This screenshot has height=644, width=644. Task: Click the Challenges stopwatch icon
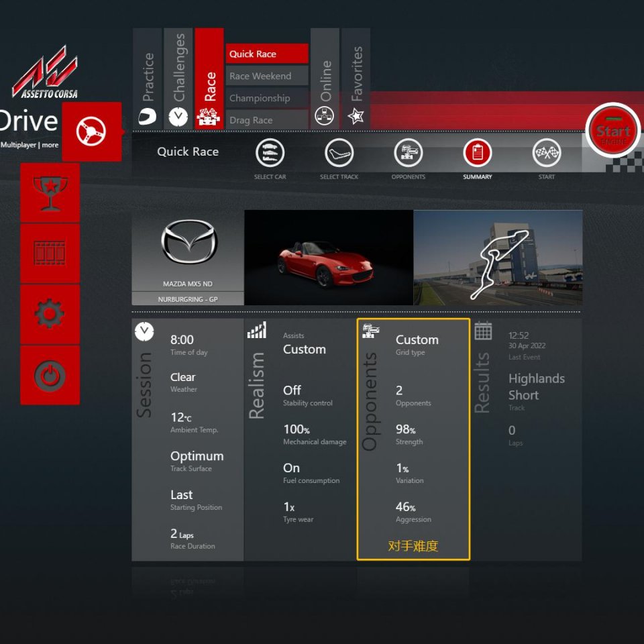tap(178, 117)
